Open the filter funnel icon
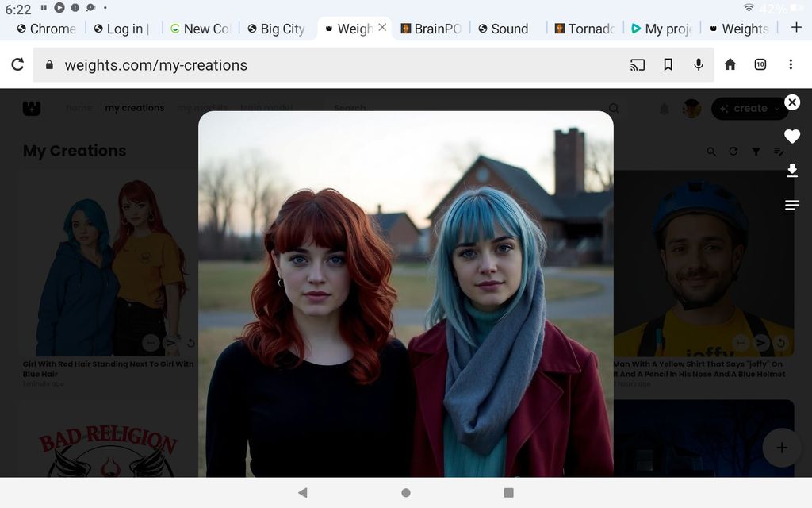This screenshot has width=812, height=508. (756, 152)
